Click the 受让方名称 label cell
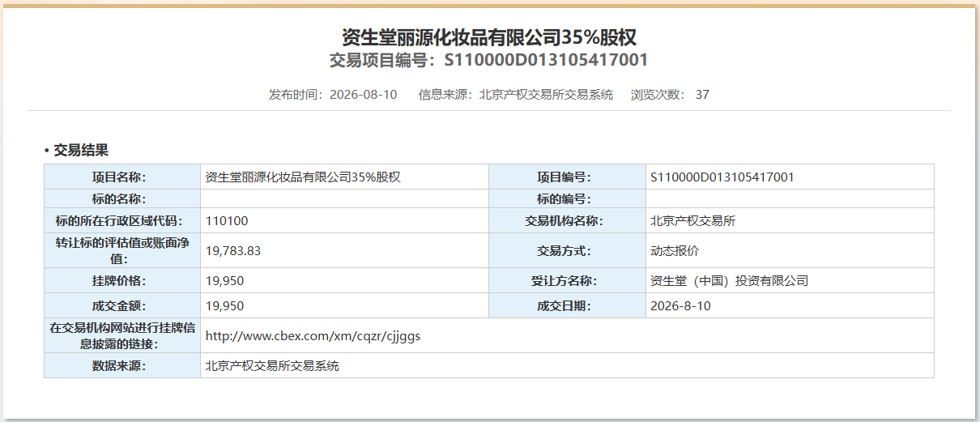This screenshot has width=980, height=422. (x=567, y=280)
